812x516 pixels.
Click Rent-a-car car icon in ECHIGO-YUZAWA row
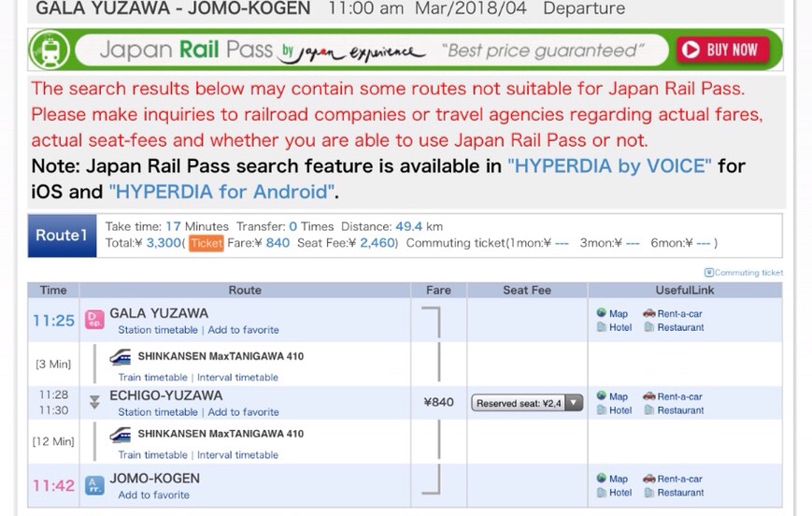[x=648, y=395]
